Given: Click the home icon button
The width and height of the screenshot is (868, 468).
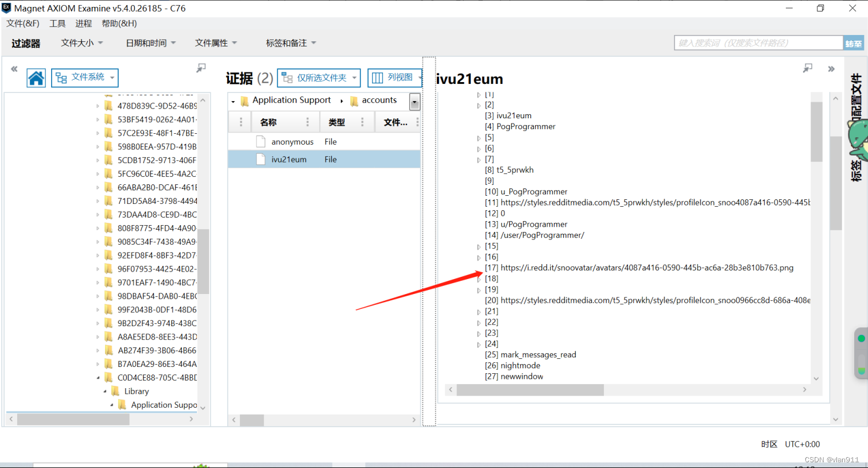Looking at the screenshot, I should pyautogui.click(x=36, y=78).
